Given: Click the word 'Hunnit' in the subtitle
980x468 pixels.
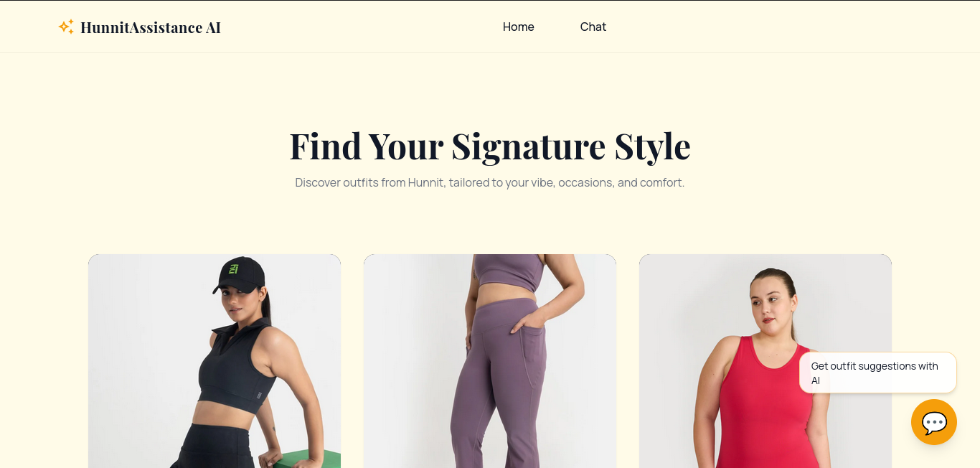Looking at the screenshot, I should [425, 182].
